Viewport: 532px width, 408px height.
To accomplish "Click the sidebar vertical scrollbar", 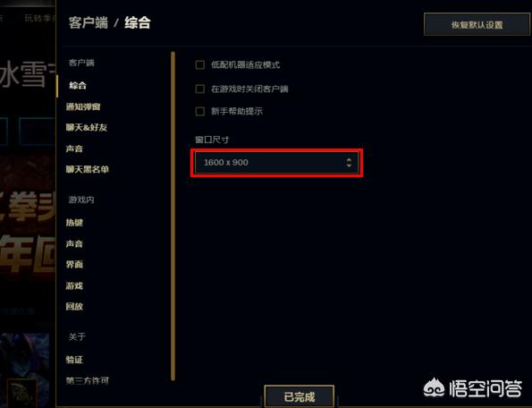I will coord(173,216).
